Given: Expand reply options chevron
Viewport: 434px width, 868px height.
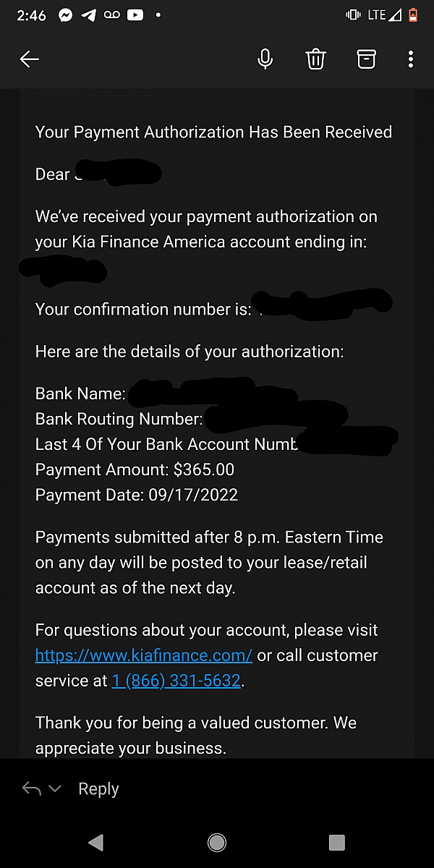Looking at the screenshot, I should [x=55, y=788].
